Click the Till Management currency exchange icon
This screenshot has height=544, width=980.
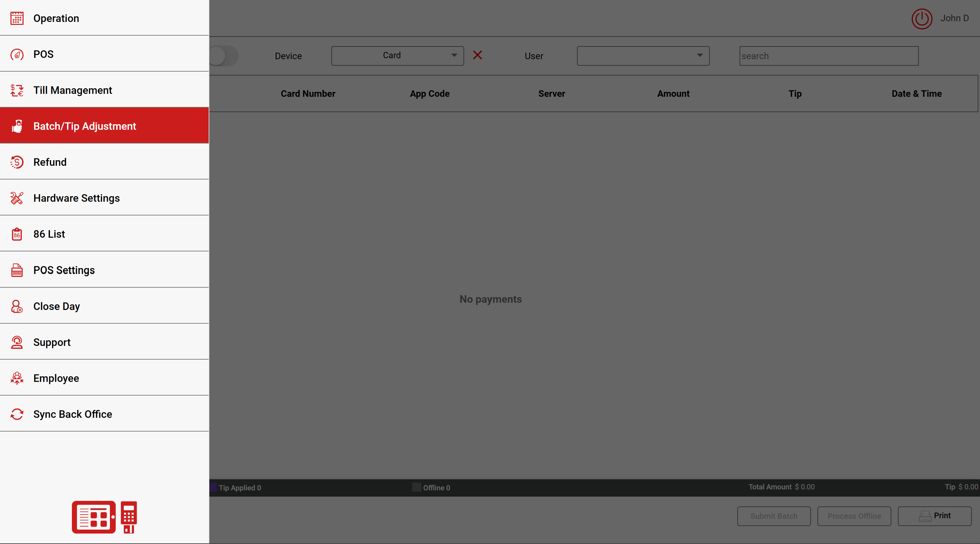click(x=17, y=90)
